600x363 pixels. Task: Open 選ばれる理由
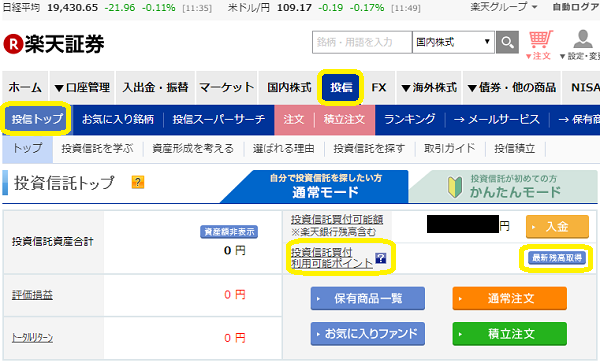point(284,148)
